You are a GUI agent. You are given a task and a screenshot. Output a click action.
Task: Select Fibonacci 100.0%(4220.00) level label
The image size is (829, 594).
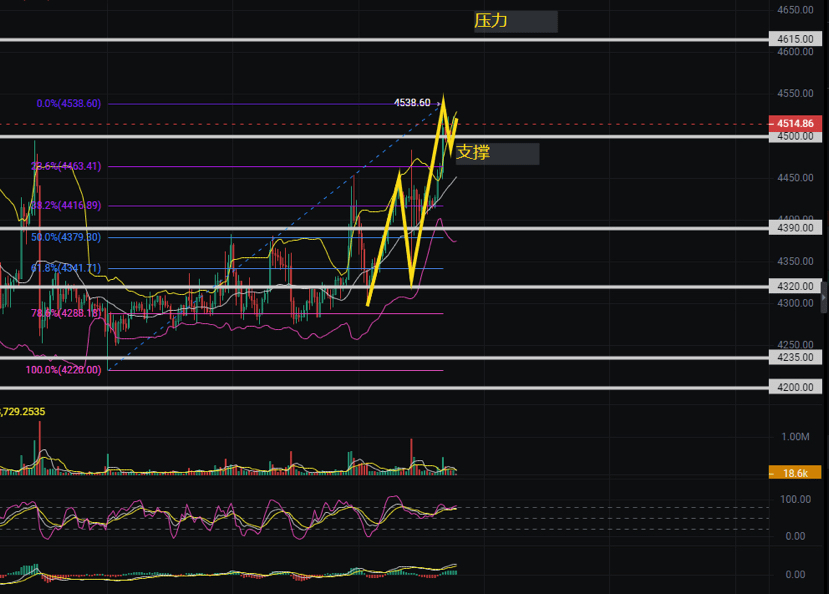(63, 370)
